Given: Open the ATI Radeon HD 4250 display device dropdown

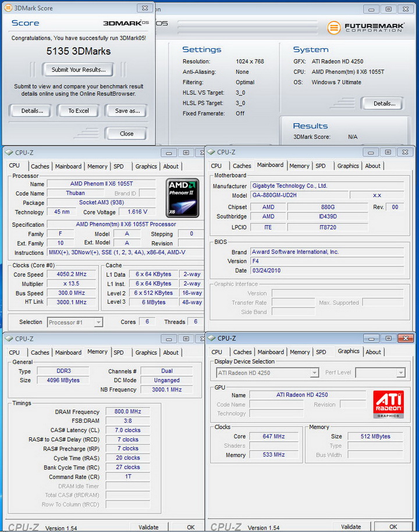Looking at the screenshot, I should 314,373.
